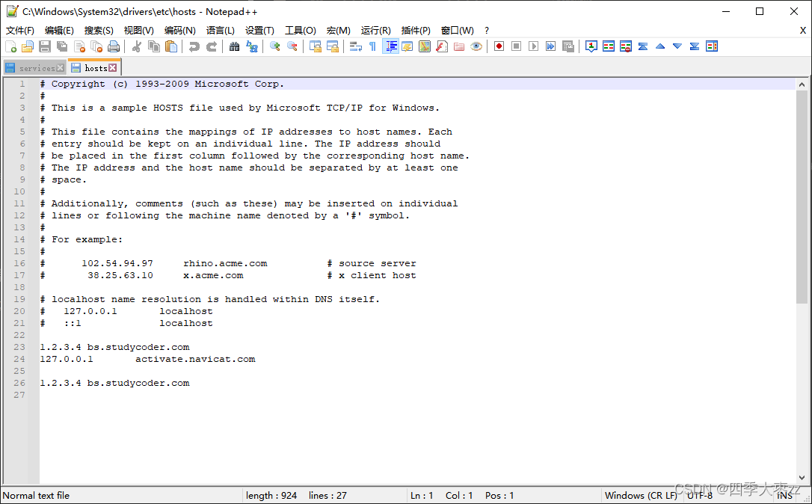Create a new file with the New toolbar icon
Viewport: 812px width, 504px height.
[x=11, y=46]
